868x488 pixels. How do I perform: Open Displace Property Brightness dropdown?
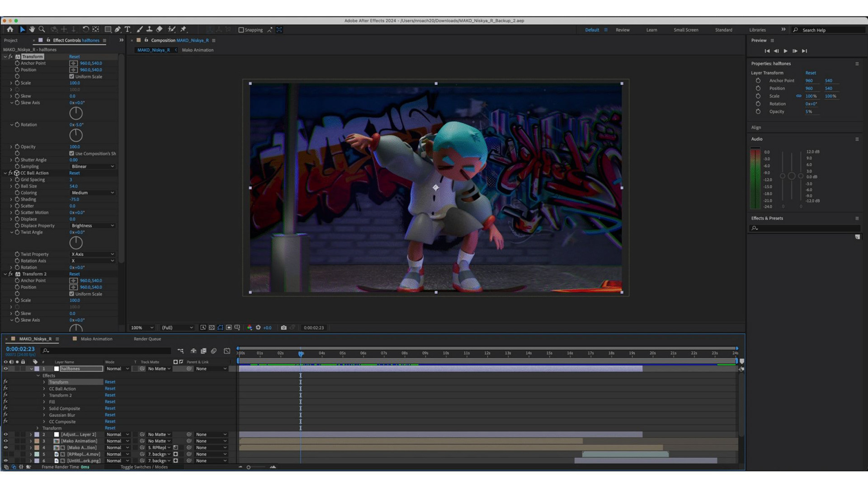point(92,225)
